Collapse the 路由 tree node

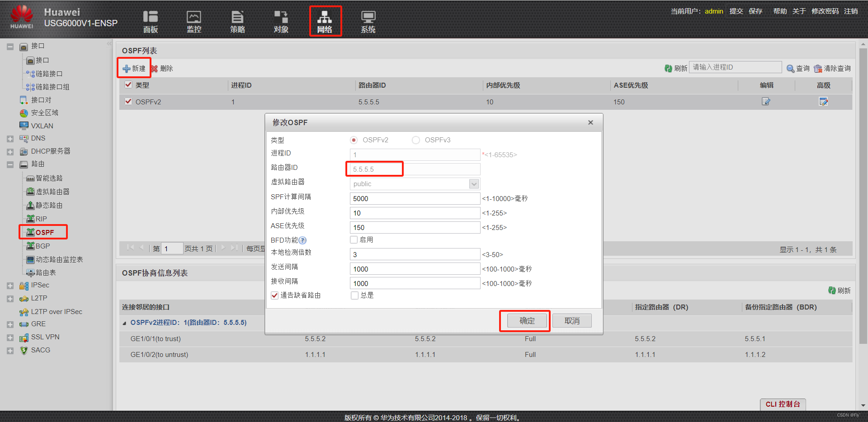[10, 164]
